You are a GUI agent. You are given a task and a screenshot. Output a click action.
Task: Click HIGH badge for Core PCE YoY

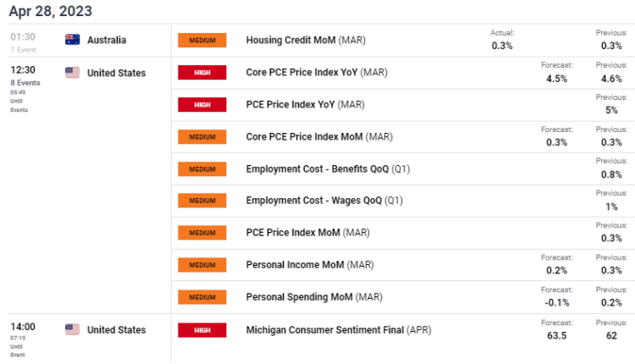point(202,73)
